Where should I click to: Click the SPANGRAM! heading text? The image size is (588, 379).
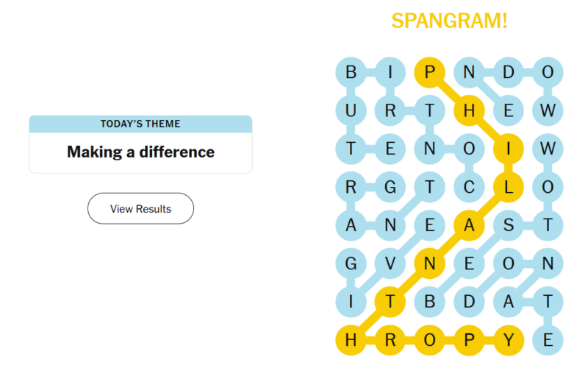[449, 21]
